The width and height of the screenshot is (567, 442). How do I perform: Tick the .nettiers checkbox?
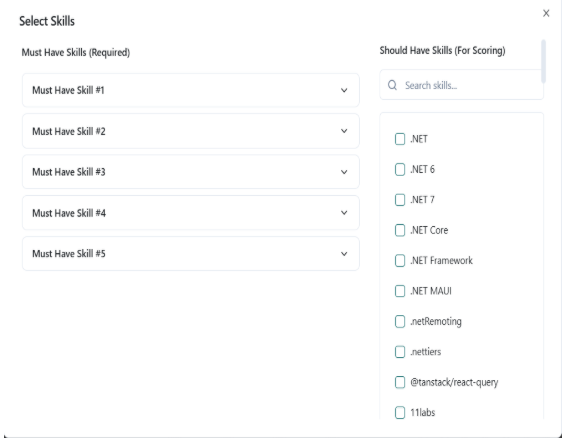(400, 352)
